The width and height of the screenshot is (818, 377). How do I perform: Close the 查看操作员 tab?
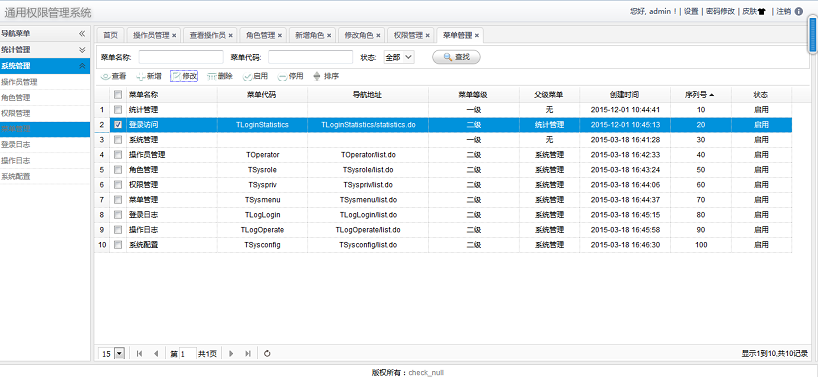click(x=231, y=35)
